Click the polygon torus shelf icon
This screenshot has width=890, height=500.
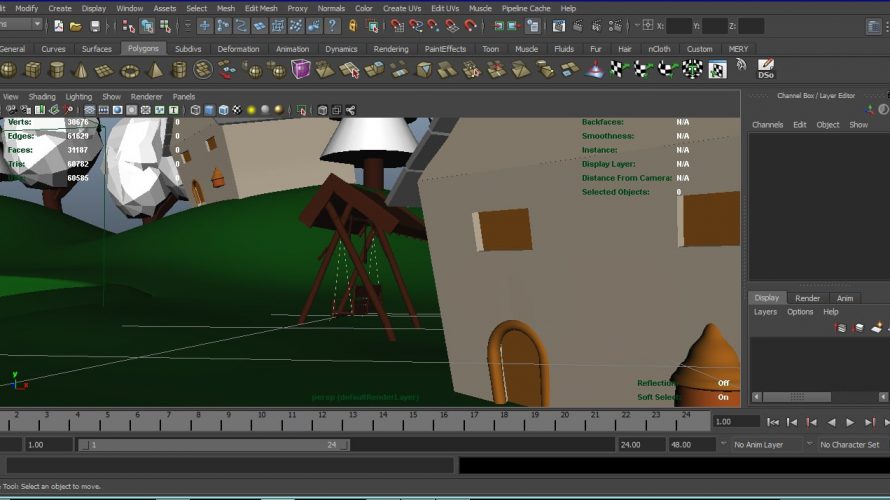pos(130,70)
